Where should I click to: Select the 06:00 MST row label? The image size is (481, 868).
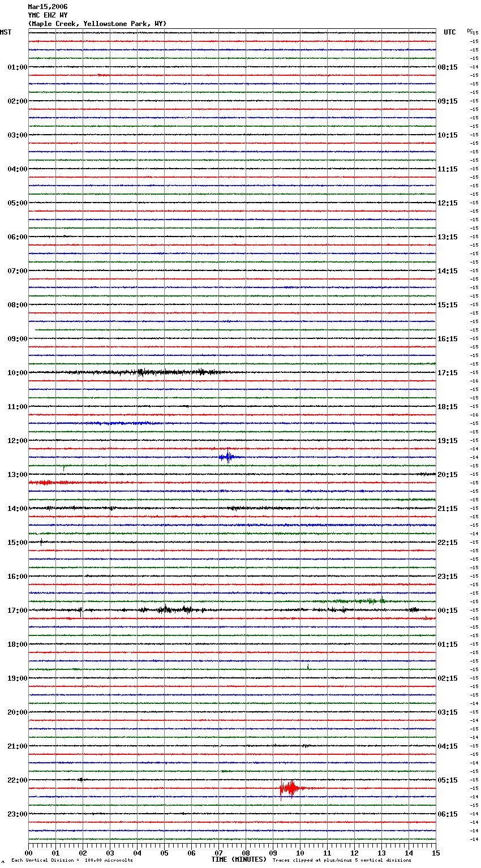[18, 237]
